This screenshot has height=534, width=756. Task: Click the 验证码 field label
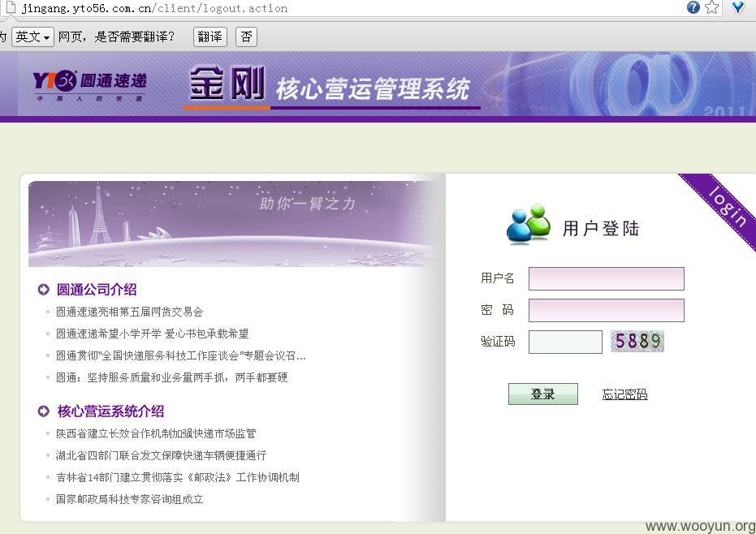click(x=498, y=341)
